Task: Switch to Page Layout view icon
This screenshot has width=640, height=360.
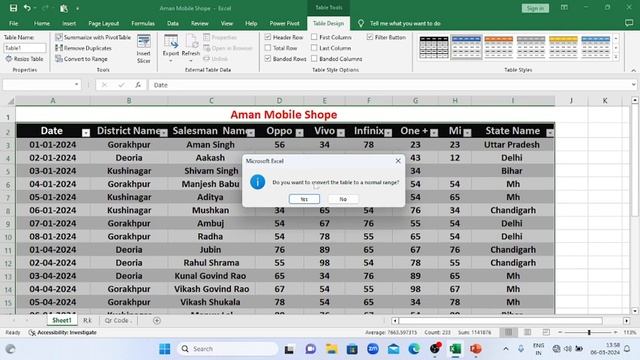Action: pyautogui.click(x=527, y=332)
